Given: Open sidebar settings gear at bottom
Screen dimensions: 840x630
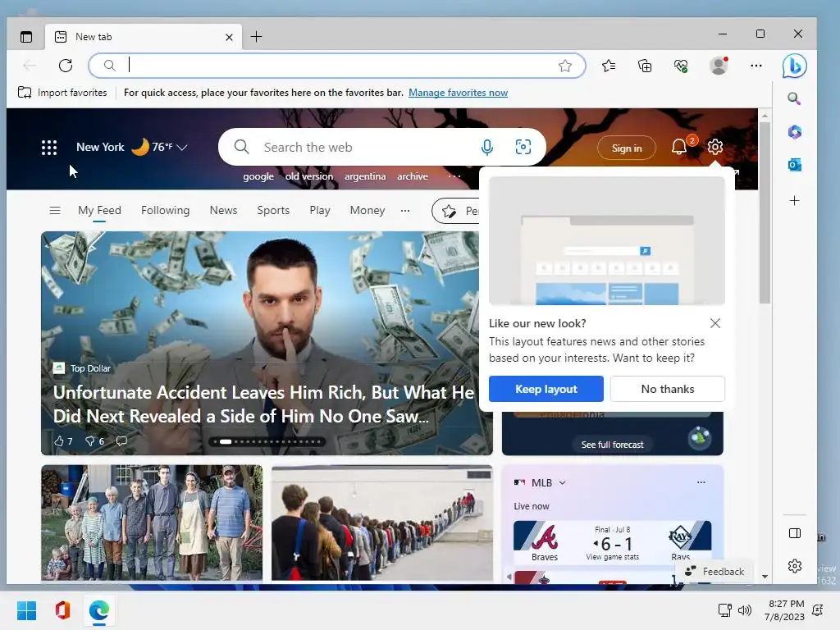Looking at the screenshot, I should (x=795, y=566).
